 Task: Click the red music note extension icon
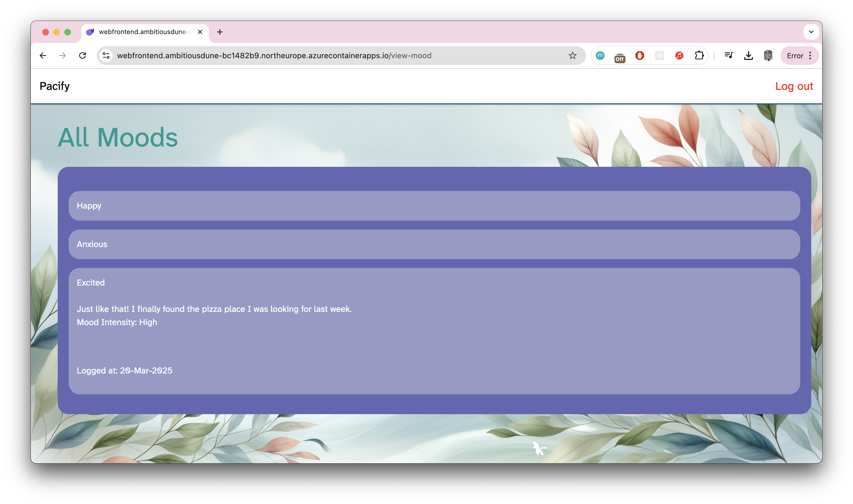coord(679,55)
